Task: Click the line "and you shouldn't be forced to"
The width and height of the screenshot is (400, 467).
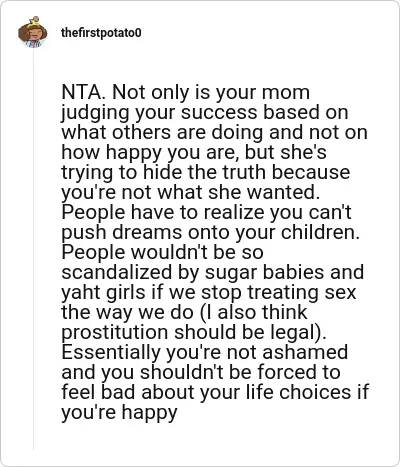Action: (201, 372)
